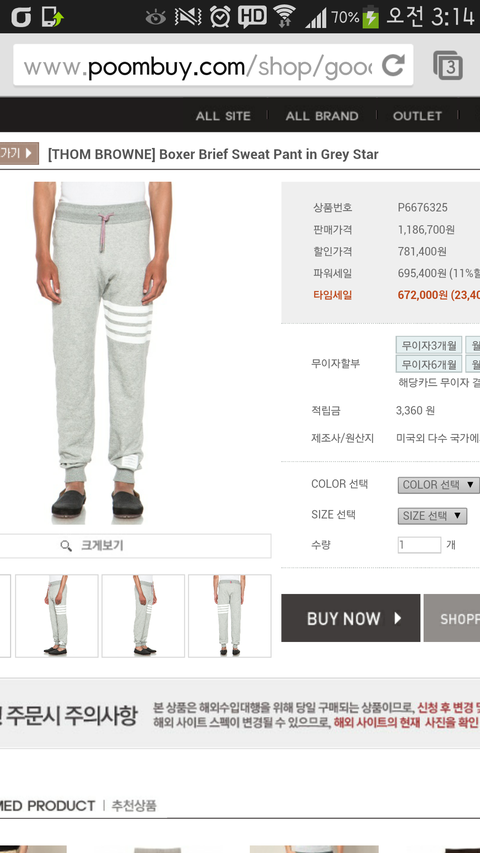Tap the back arrow tab beside product title
The image size is (480, 853).
(19, 153)
